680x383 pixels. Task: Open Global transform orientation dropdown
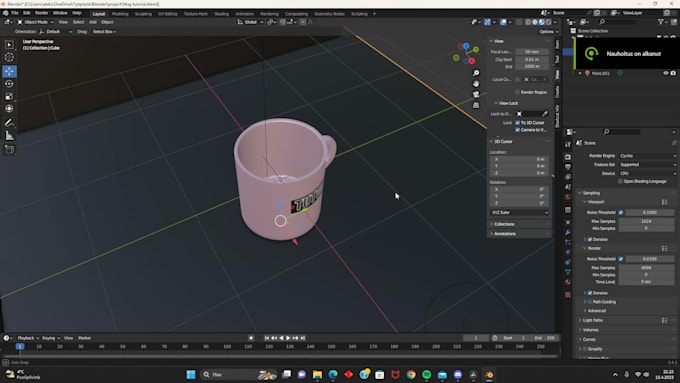[x=250, y=22]
